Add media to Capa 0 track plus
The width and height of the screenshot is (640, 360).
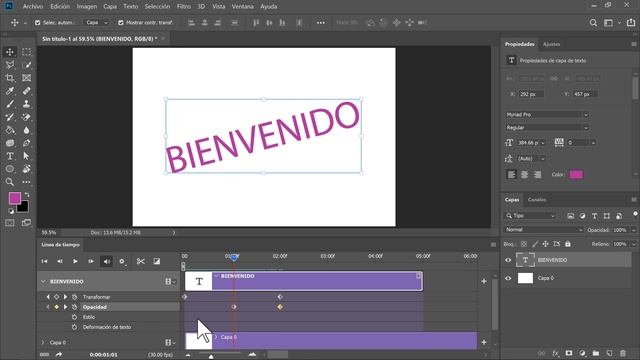click(484, 342)
